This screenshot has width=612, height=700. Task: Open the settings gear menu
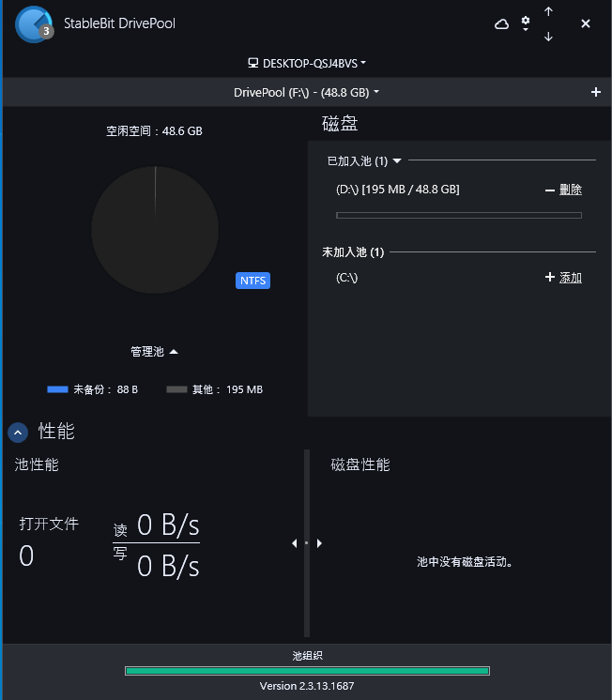pos(526,23)
